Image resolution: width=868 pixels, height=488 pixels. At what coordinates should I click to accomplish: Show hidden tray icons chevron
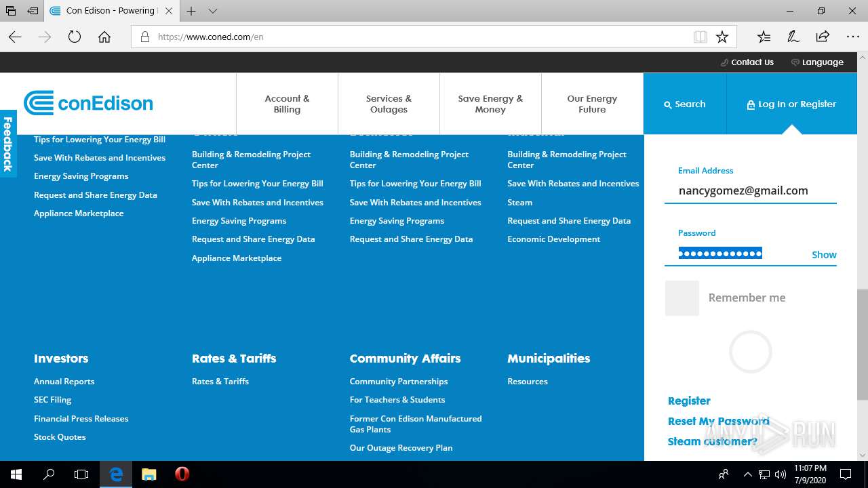click(x=748, y=474)
